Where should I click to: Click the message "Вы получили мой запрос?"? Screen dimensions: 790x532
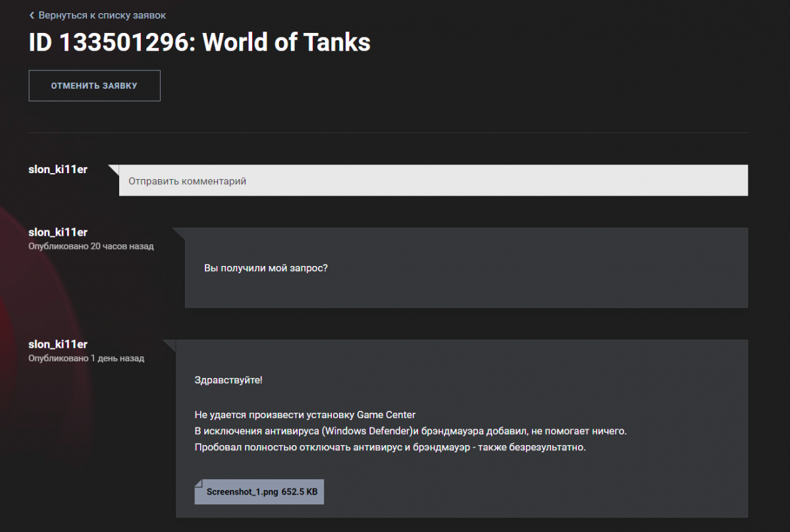point(266,269)
